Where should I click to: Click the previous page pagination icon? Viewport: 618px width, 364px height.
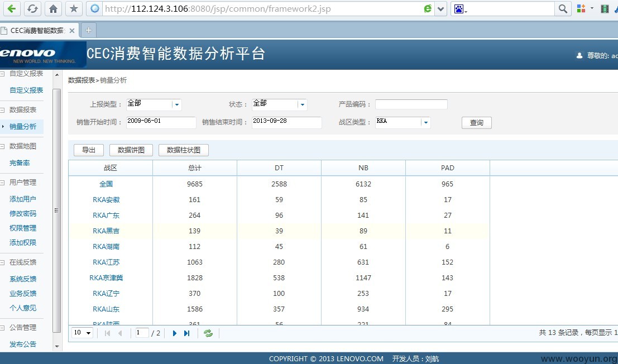(x=120, y=333)
